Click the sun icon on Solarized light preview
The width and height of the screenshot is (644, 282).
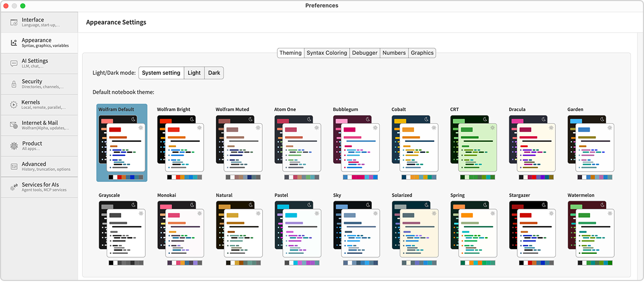pyautogui.click(x=434, y=214)
